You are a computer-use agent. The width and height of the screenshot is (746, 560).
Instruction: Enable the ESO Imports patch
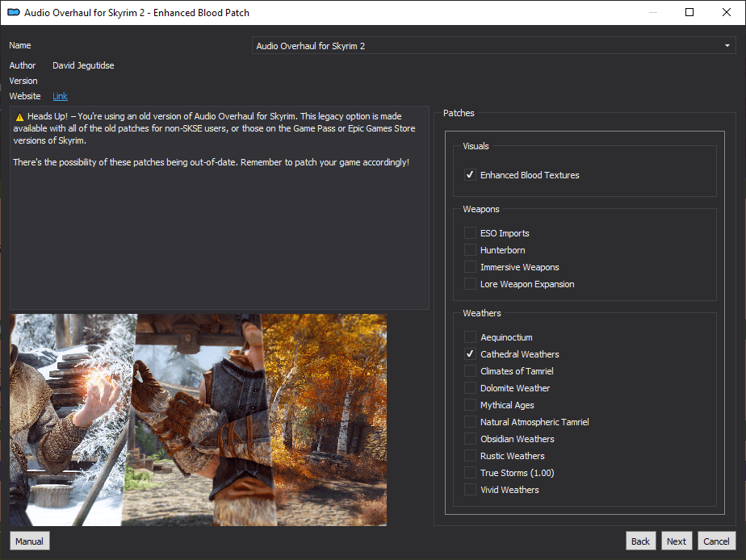470,233
